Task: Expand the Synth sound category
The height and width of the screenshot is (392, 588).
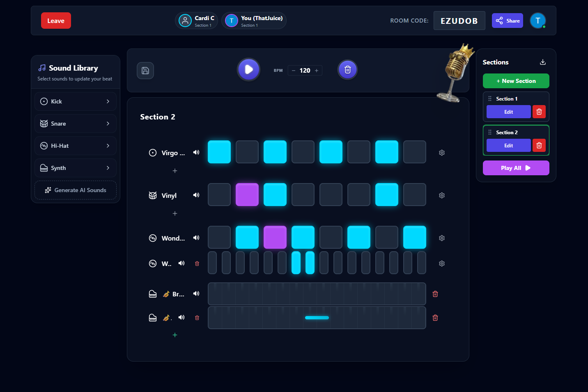Action: (x=75, y=167)
